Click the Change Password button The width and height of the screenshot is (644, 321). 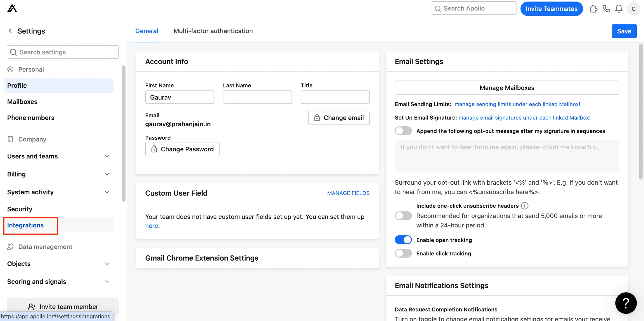click(182, 149)
